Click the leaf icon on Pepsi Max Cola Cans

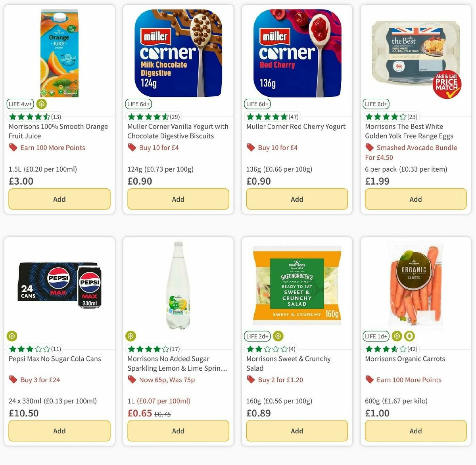click(x=12, y=336)
